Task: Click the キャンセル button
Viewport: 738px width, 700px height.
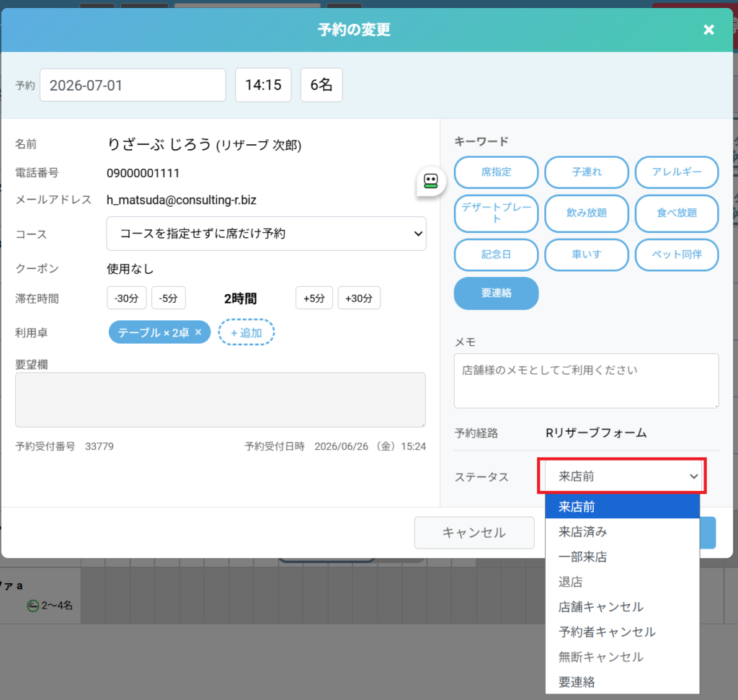Action: [x=474, y=533]
